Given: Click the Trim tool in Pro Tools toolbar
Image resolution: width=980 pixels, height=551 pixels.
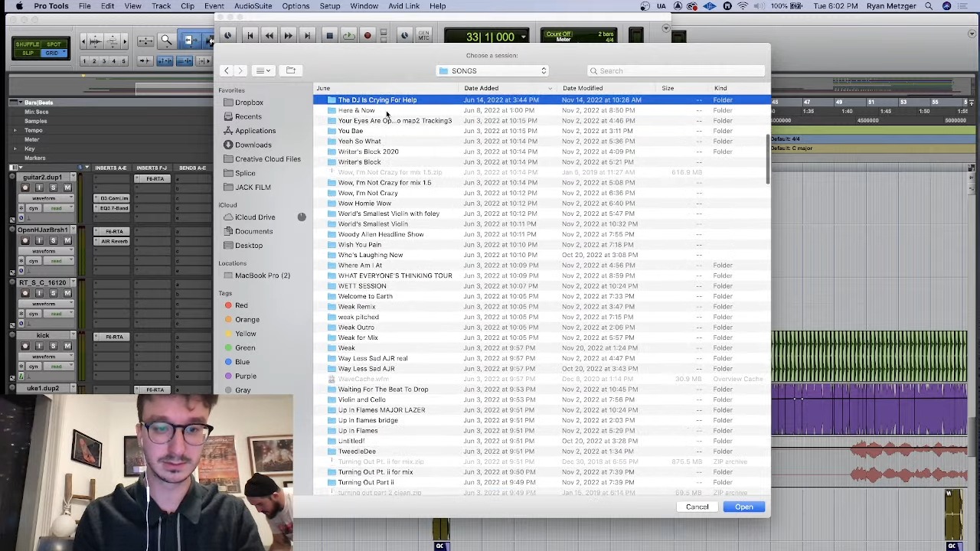Looking at the screenshot, I should [190, 41].
